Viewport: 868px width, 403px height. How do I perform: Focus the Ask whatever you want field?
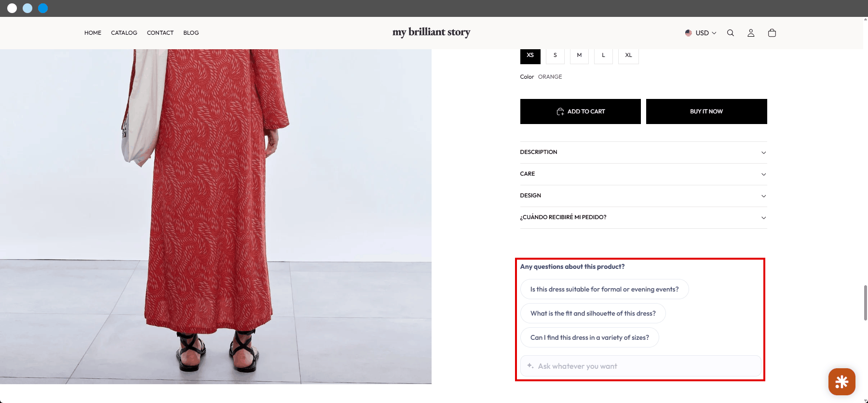(640, 366)
